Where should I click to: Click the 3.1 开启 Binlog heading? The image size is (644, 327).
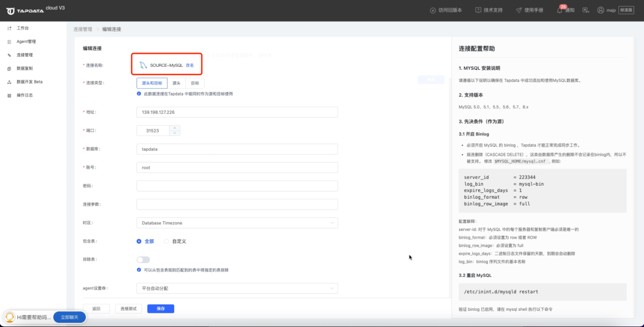(474, 134)
